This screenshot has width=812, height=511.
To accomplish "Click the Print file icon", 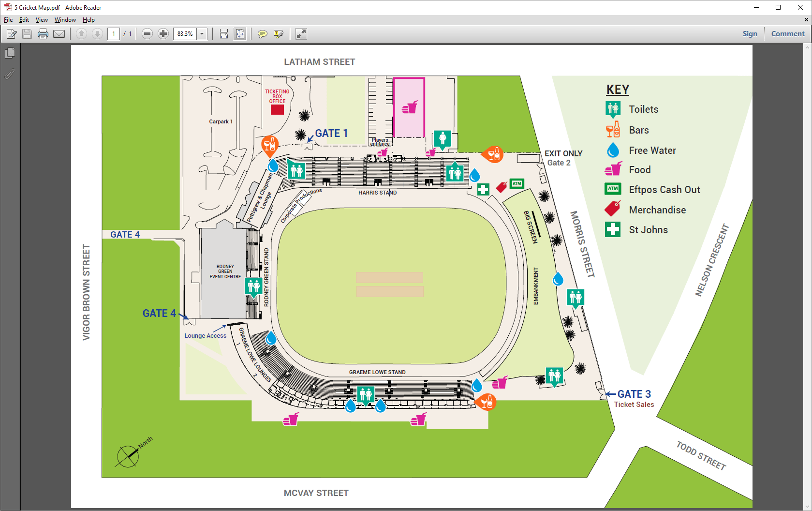I will click(x=43, y=34).
